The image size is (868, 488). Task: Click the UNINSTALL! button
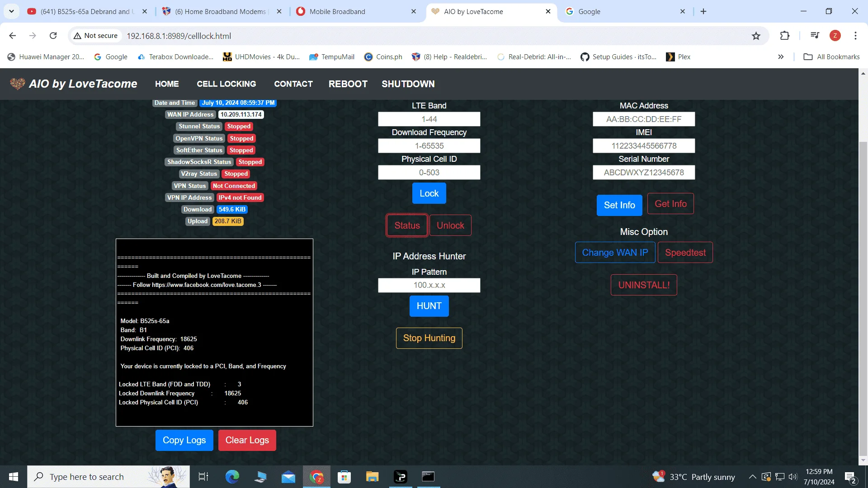[644, 285]
